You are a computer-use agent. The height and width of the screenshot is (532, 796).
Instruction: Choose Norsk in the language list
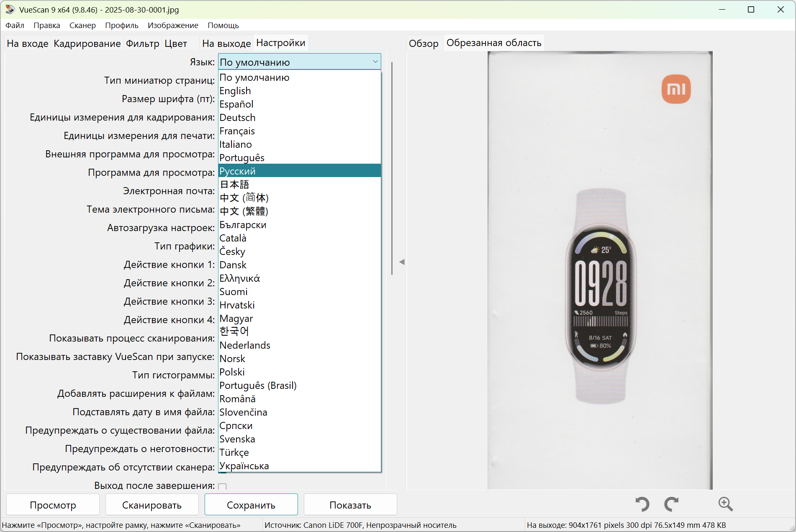coord(300,359)
